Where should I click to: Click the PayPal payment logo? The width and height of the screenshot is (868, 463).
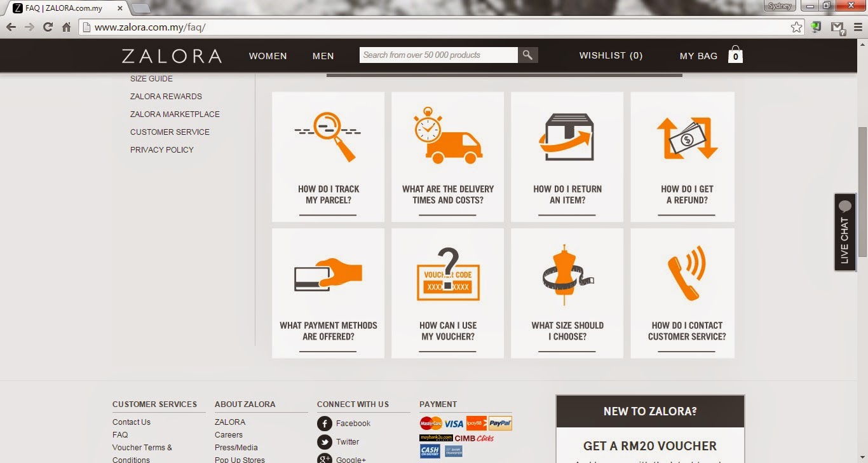(x=500, y=423)
